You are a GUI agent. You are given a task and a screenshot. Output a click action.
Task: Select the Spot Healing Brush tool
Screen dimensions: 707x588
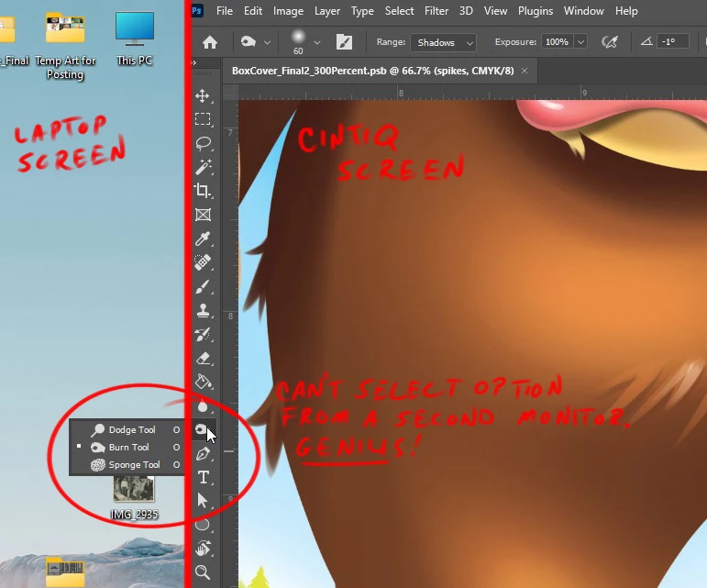click(x=203, y=262)
